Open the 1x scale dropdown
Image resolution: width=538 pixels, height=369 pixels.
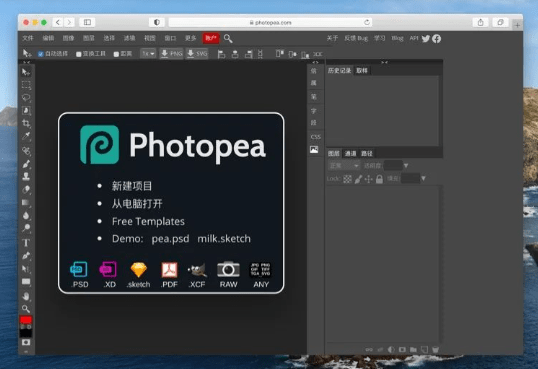point(148,54)
